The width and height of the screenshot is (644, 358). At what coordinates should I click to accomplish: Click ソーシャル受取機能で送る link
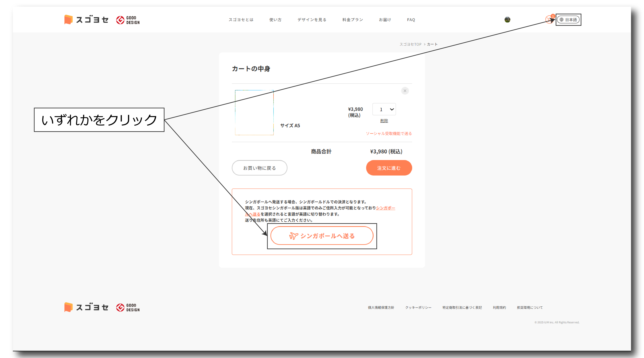tap(389, 133)
